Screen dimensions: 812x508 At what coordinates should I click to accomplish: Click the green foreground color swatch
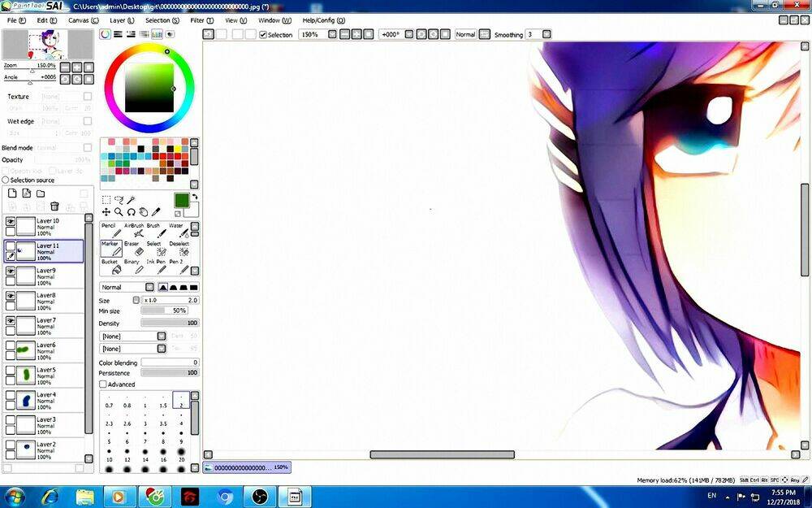[181, 200]
